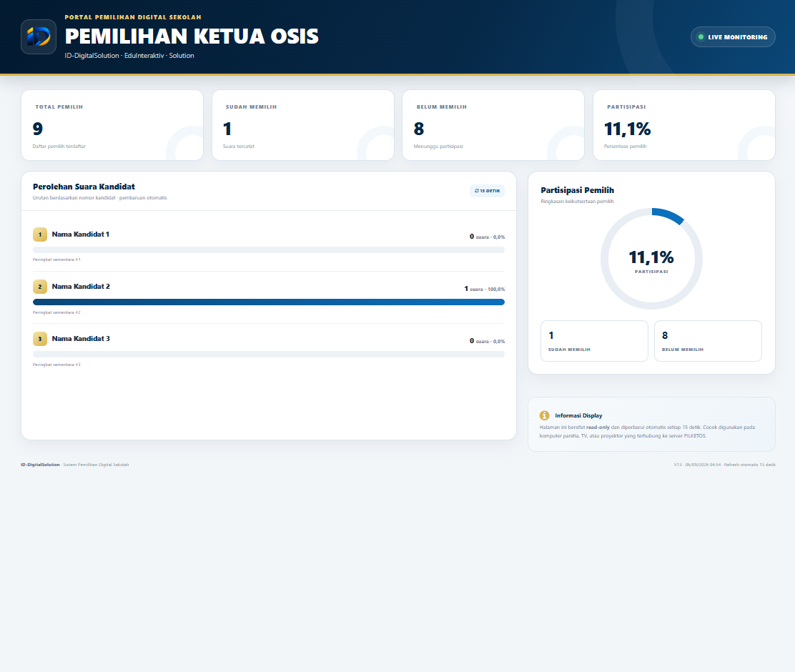Click the green live indicator dot
The height and width of the screenshot is (672, 795).
pos(701,37)
